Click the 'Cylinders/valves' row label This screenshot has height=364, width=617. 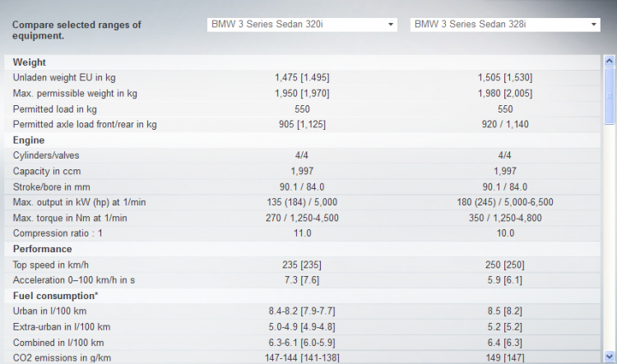[x=46, y=155]
